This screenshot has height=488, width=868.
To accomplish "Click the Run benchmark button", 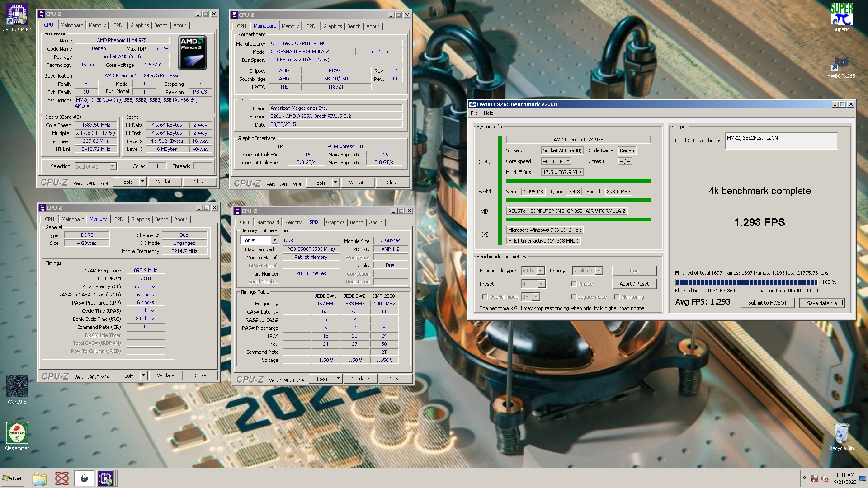I will (634, 271).
